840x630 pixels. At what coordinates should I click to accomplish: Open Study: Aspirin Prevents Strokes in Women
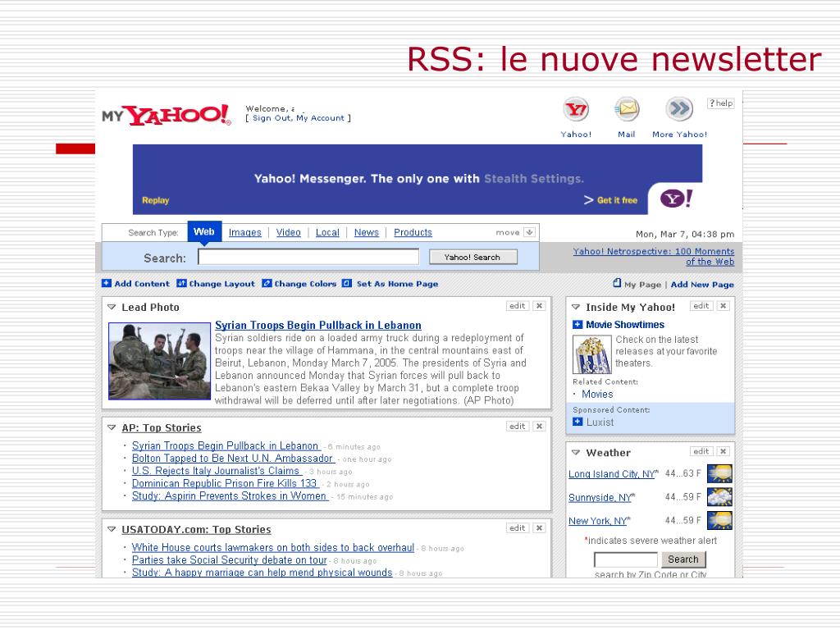point(230,496)
